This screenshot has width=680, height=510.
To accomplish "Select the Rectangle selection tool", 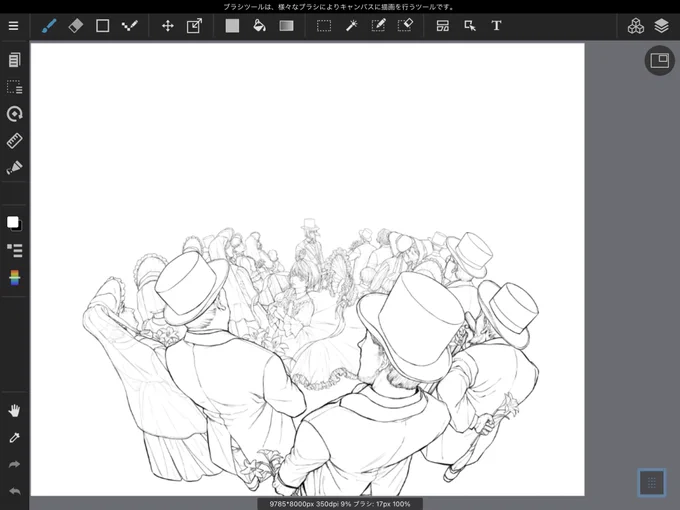I will pyautogui.click(x=324, y=26).
